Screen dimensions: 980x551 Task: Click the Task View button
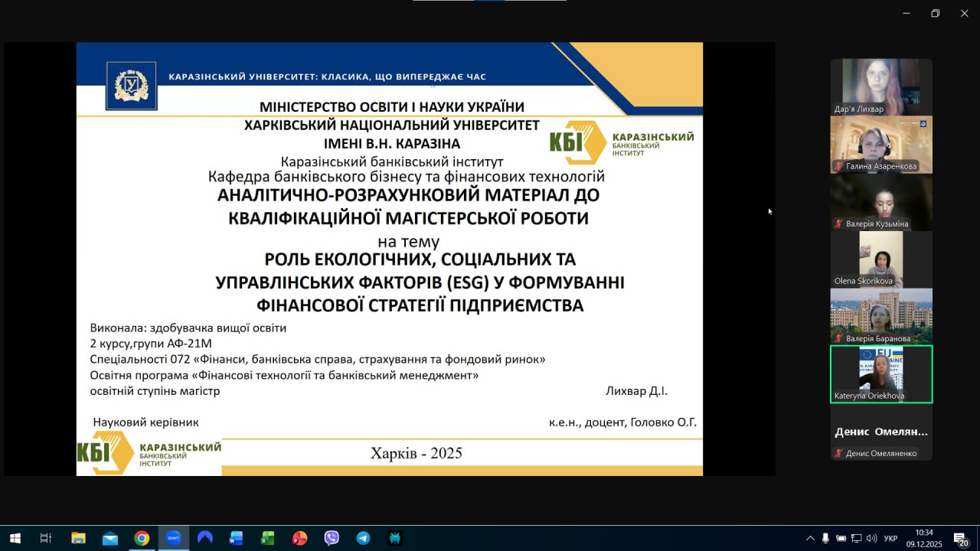coord(46,538)
